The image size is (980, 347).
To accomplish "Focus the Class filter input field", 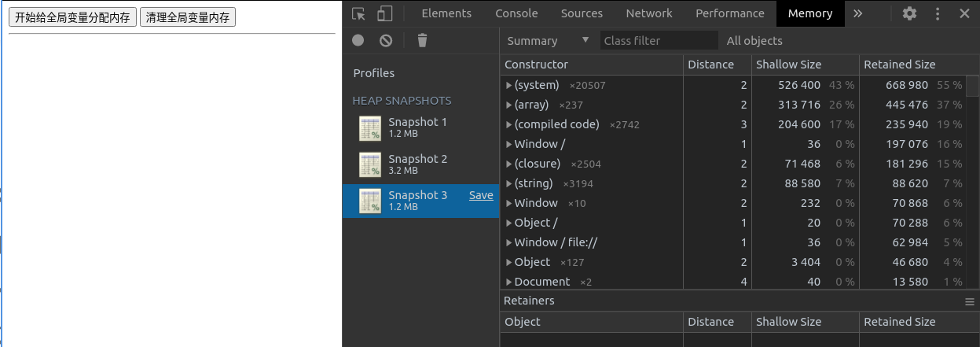I will point(659,41).
